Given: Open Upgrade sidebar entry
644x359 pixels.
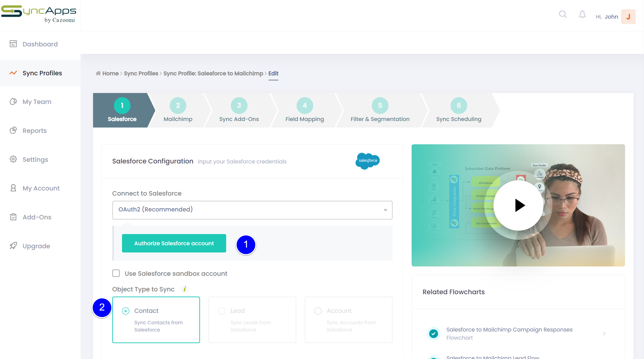Looking at the screenshot, I should click(40, 246).
